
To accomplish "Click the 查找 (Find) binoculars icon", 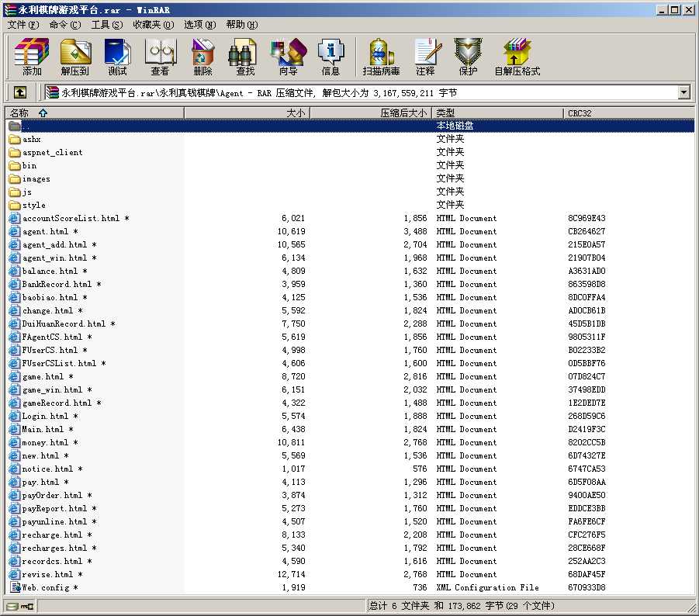I will [x=243, y=52].
